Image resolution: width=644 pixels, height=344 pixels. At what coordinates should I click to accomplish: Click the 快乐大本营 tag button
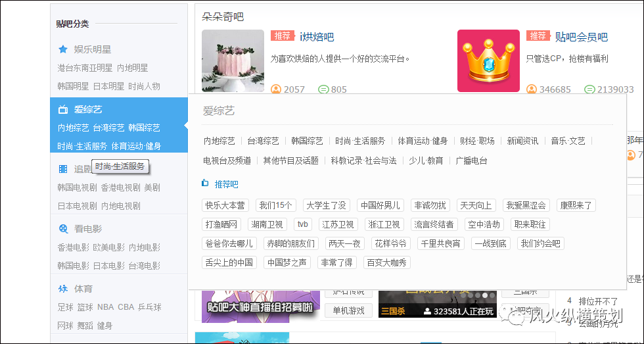click(225, 205)
